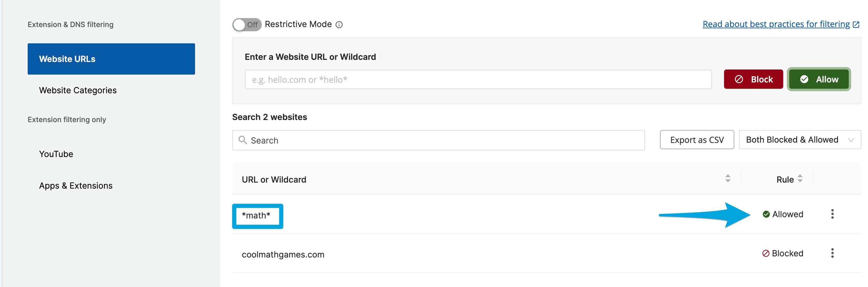Click the green Allow button
Screen dimensions: 868x287
(819, 79)
